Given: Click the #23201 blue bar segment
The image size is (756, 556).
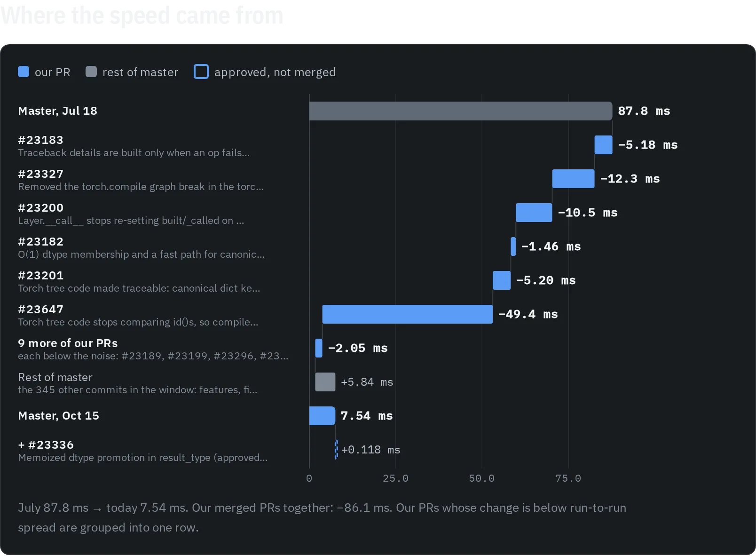Looking at the screenshot, I should point(502,280).
